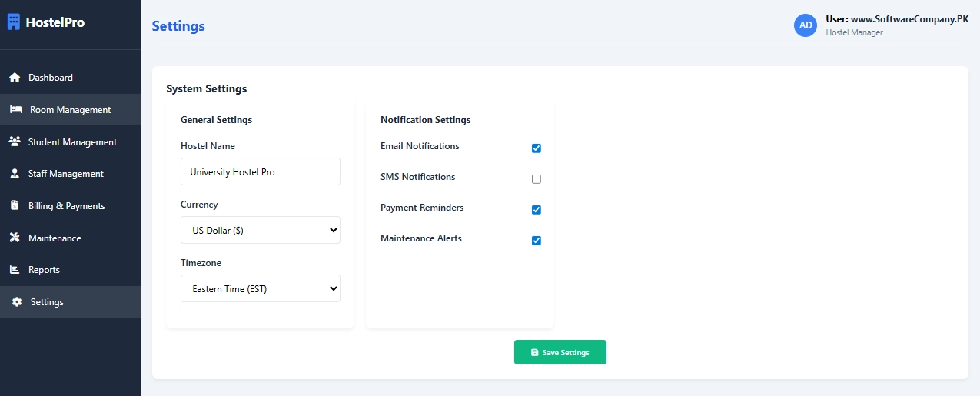Click the user name www.SoftwareCompany.PK
Image resolution: width=980 pixels, height=396 pixels.
click(910, 19)
